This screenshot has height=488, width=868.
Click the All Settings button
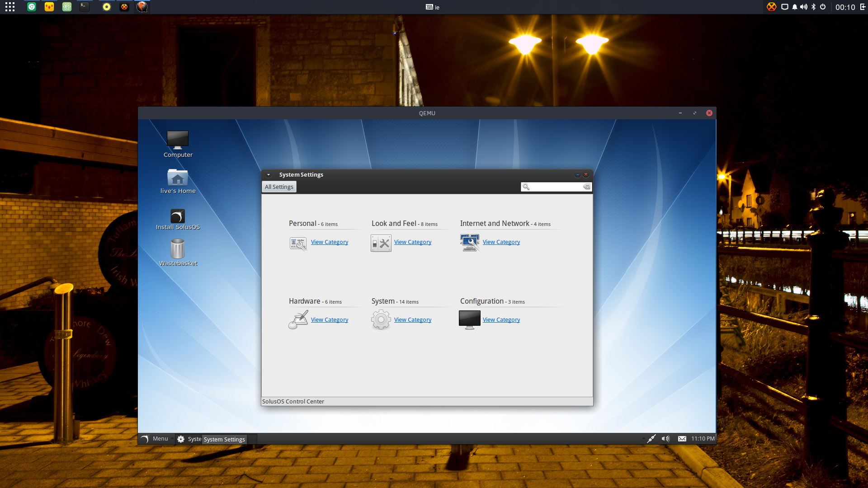tap(279, 187)
